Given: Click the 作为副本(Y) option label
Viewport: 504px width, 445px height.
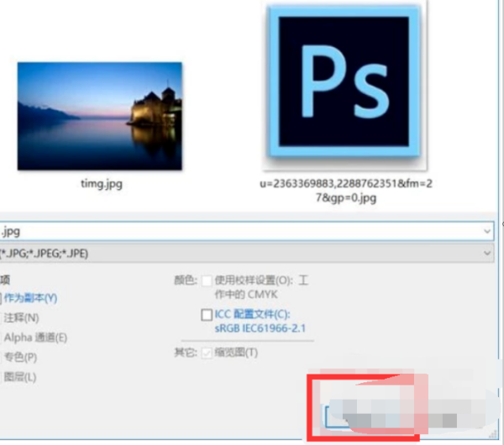Looking at the screenshot, I should click(30, 298).
